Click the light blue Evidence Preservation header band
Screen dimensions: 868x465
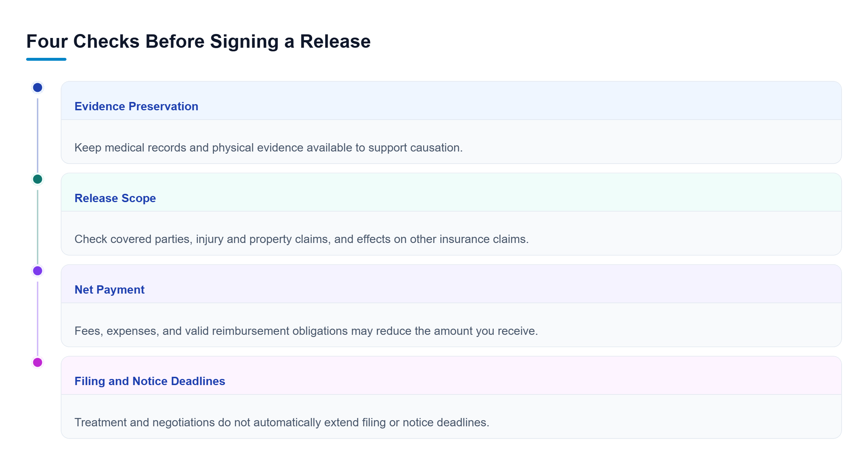(451, 101)
